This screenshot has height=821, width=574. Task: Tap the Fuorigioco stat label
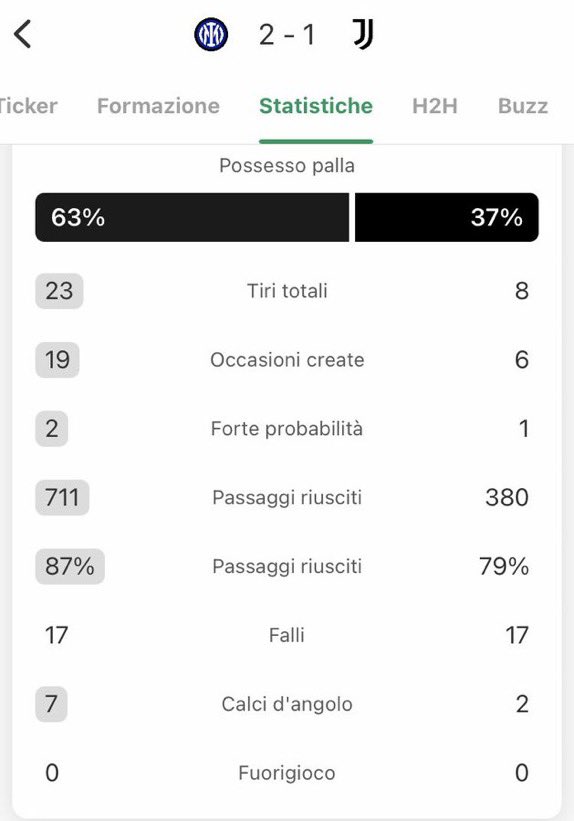(287, 773)
